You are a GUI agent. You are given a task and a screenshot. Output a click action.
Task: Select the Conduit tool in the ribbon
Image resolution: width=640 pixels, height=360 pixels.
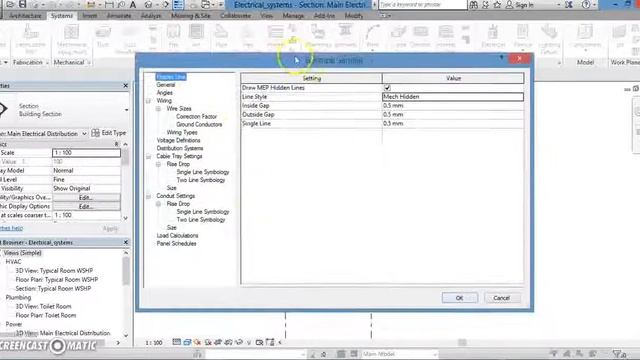pyautogui.click(x=420, y=36)
